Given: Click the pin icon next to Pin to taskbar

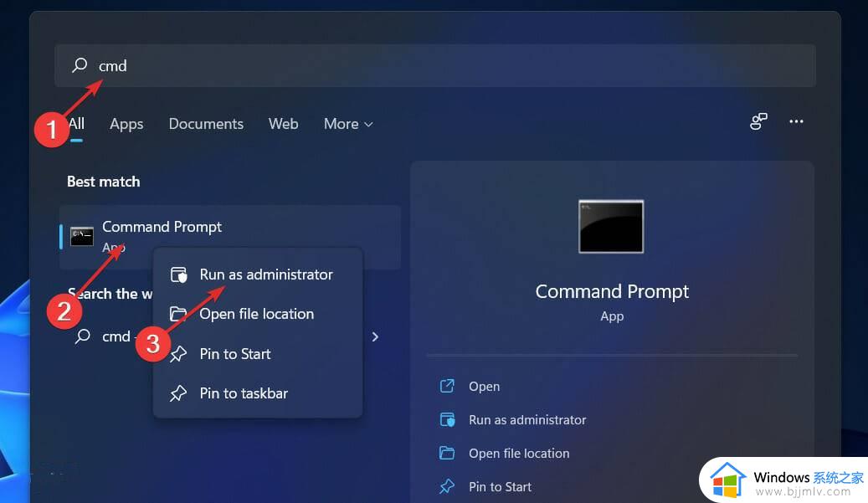Looking at the screenshot, I should point(178,393).
